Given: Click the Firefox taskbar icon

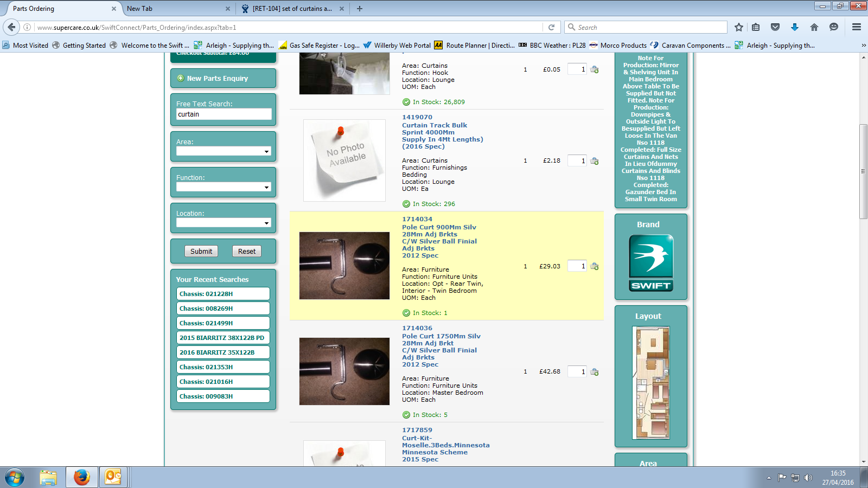Looking at the screenshot, I should (82, 478).
